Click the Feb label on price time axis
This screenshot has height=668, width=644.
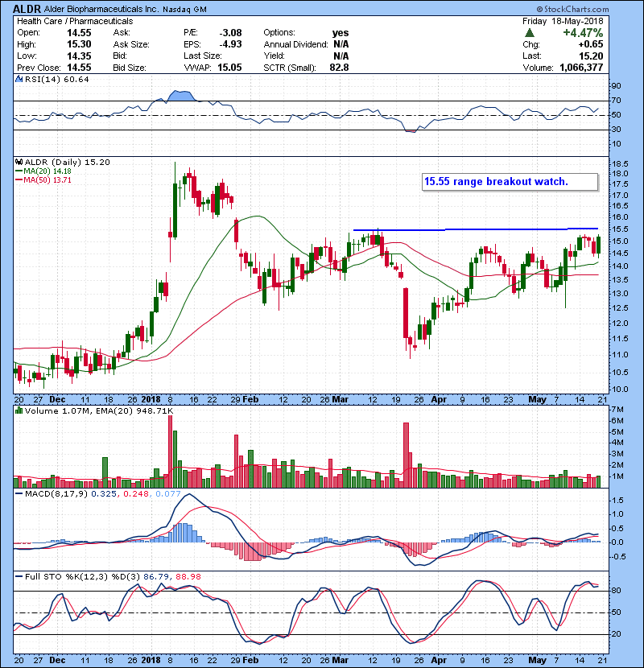click(x=250, y=400)
